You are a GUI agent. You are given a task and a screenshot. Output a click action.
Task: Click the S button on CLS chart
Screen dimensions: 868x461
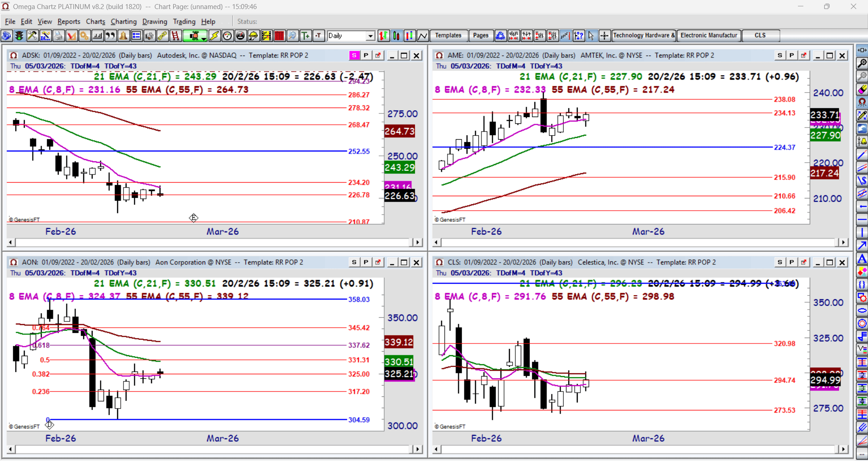pos(780,262)
